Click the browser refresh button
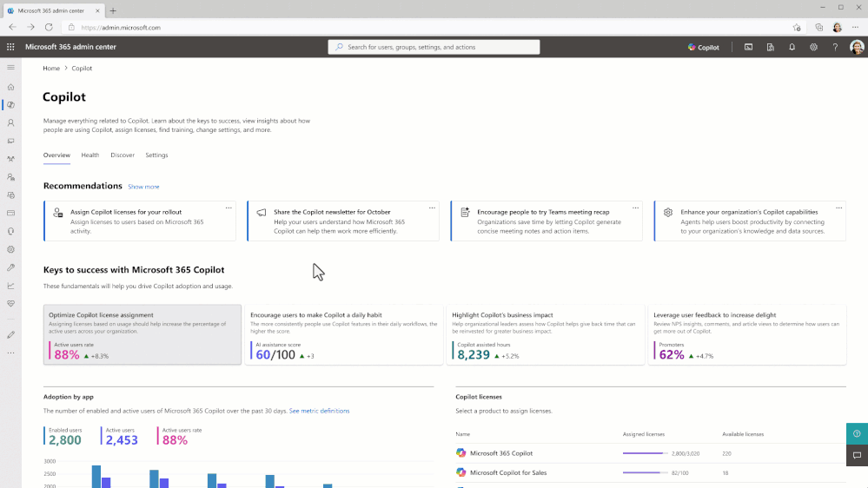The image size is (868, 488). (49, 27)
